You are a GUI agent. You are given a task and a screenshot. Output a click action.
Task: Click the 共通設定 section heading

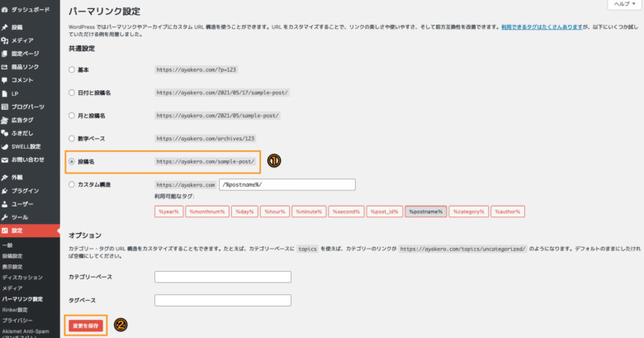tap(82, 49)
